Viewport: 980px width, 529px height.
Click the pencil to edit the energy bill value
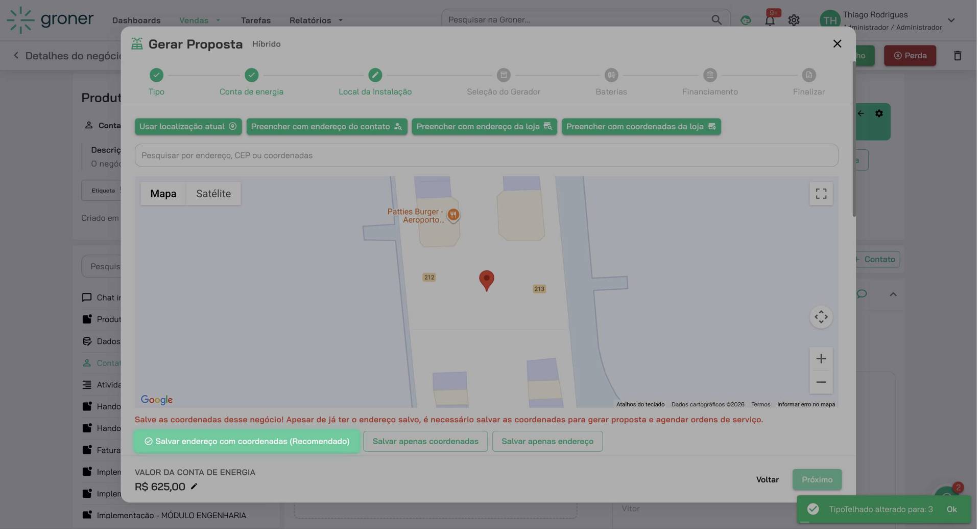tap(194, 487)
